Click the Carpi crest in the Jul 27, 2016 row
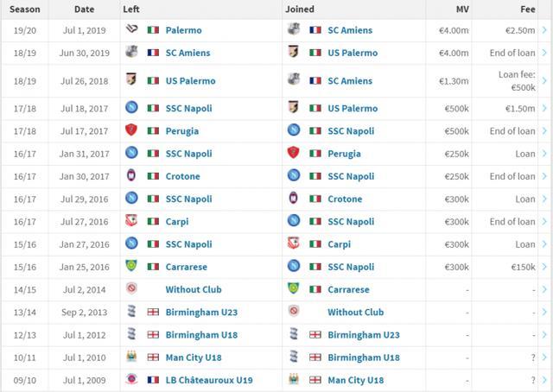Viewport: 553px width, 392px height. [131, 221]
